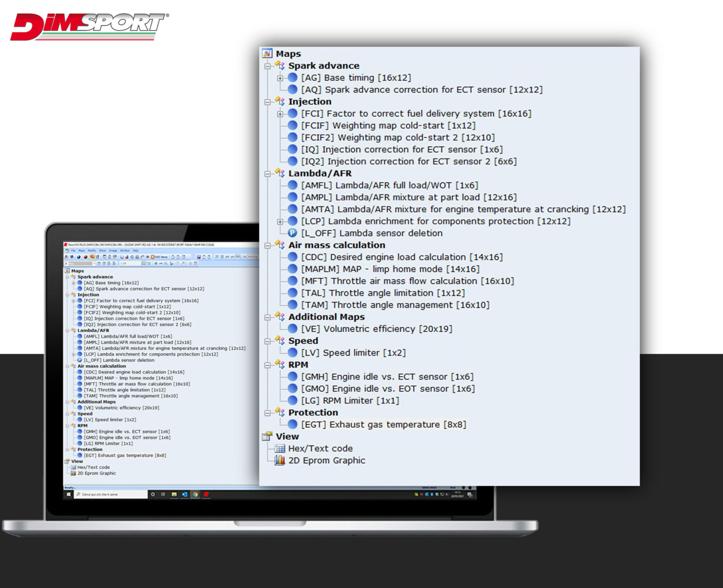This screenshot has width=723, height=588.
Task: Click the Windows taskbar search field
Action: [111, 495]
